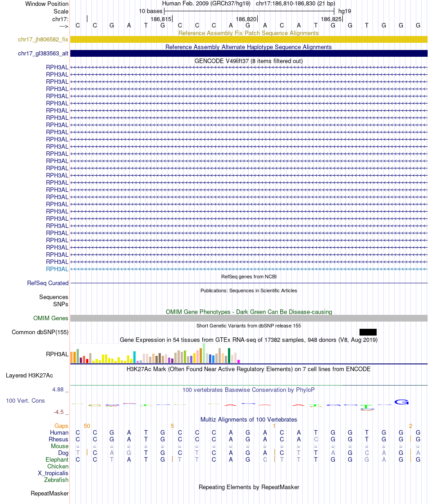
Task: Click the orange gap count '50' in Gaps row
Action: click(x=87, y=426)
